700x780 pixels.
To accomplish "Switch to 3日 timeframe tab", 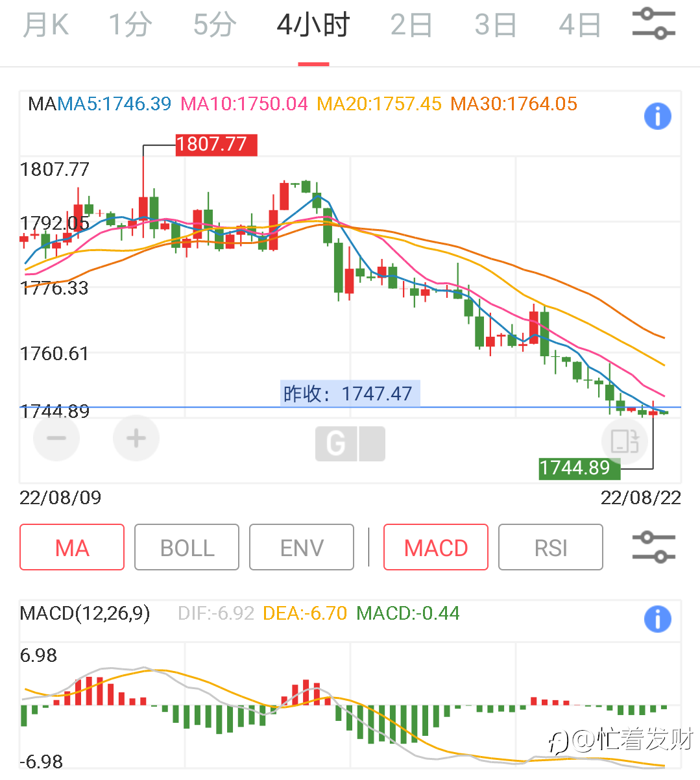I will (496, 25).
